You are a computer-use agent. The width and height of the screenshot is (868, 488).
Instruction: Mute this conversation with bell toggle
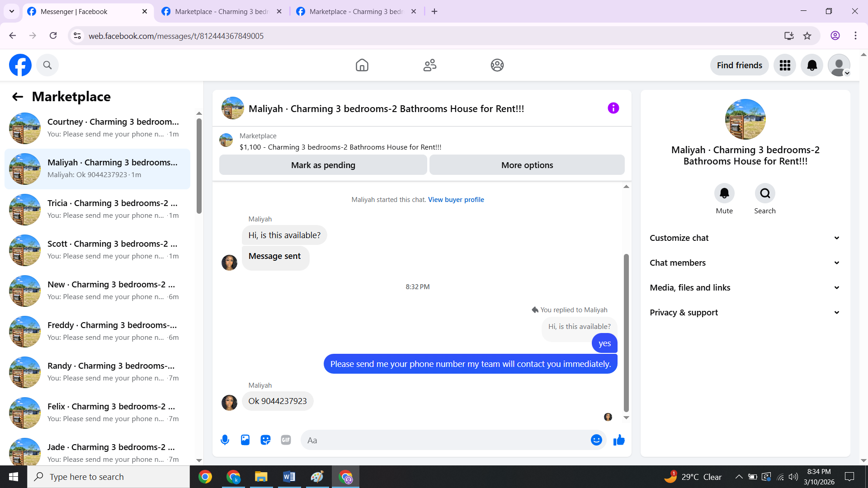point(724,193)
